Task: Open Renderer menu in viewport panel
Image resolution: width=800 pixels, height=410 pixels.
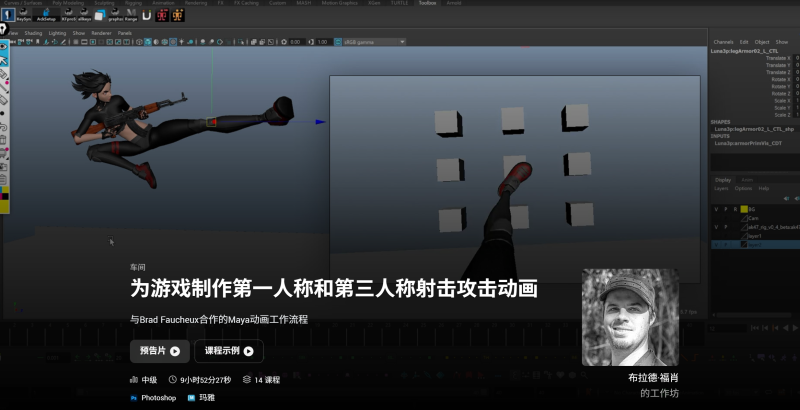Action: pyautogui.click(x=101, y=33)
